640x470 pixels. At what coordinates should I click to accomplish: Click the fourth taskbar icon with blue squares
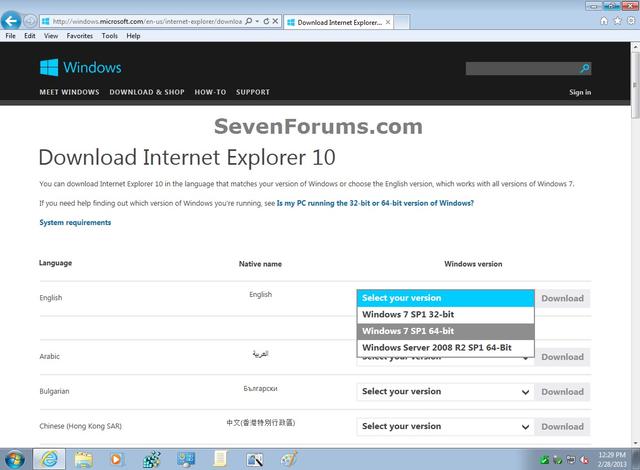point(152,459)
